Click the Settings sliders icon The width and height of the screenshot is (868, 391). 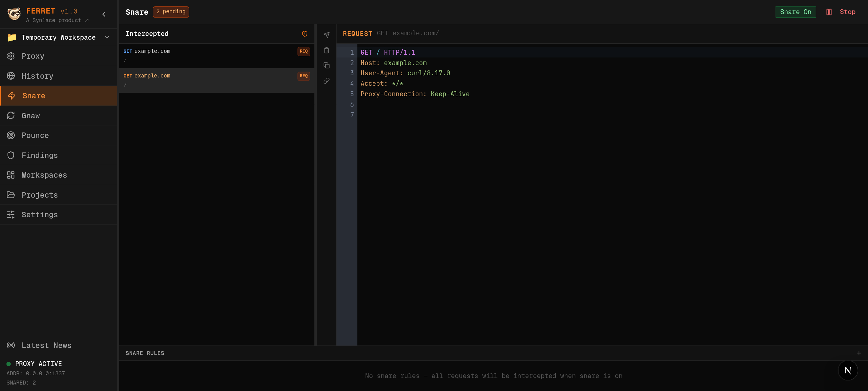(11, 215)
